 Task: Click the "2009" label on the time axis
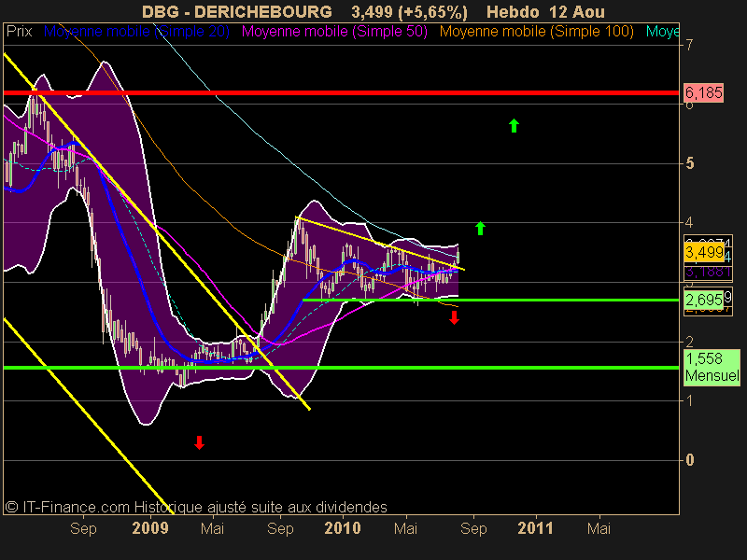pos(150,528)
